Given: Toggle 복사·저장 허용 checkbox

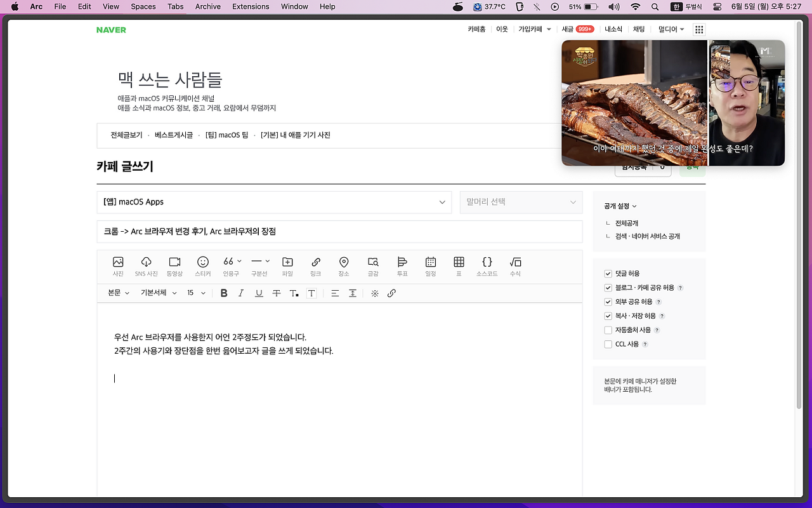Looking at the screenshot, I should pos(608,316).
